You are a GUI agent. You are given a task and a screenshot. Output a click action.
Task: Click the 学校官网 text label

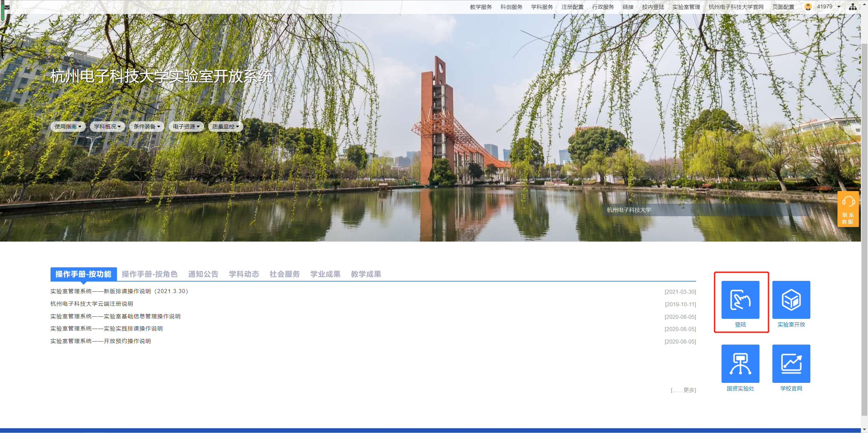point(791,389)
